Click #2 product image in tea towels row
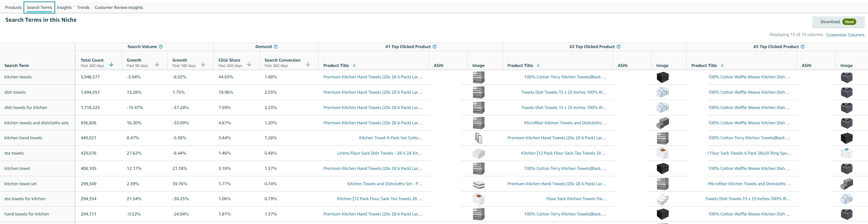Image resolution: width=868 pixels, height=224 pixels. tap(662, 153)
